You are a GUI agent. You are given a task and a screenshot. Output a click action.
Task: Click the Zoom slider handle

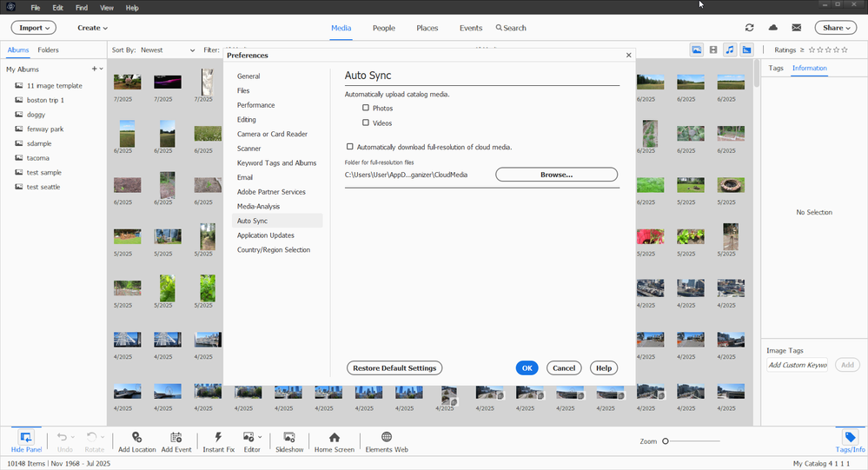666,441
